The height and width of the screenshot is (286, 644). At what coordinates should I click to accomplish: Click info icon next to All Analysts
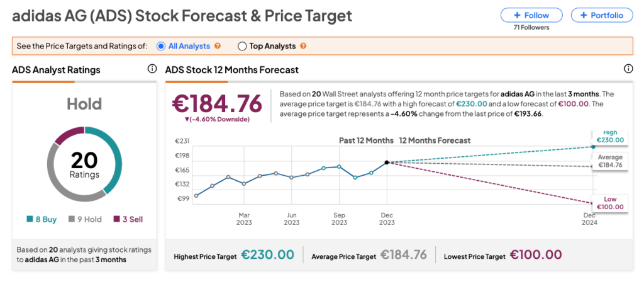[x=218, y=46]
